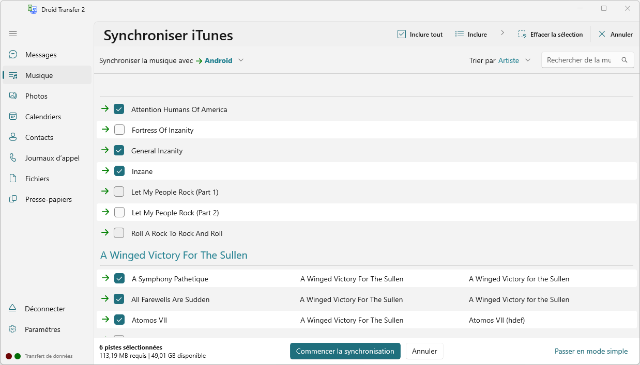Image resolution: width=640 pixels, height=365 pixels.
Task: Click the Paramètres gear icon
Action: point(13,329)
